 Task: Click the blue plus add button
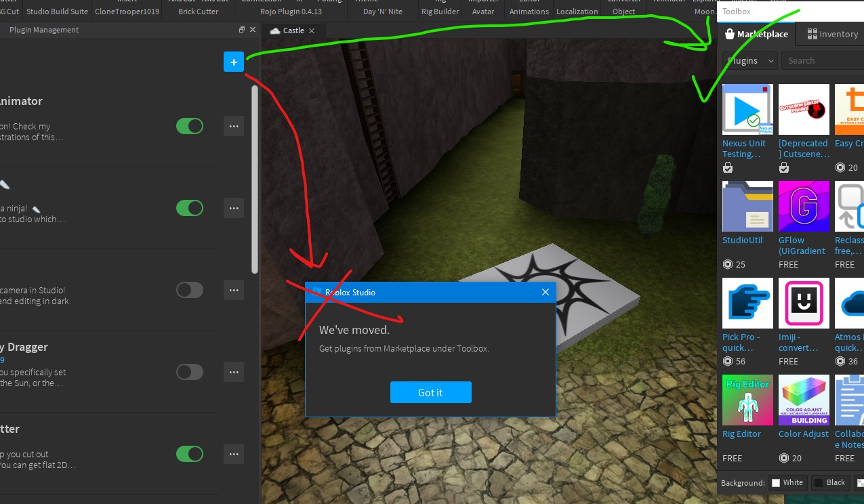(233, 61)
